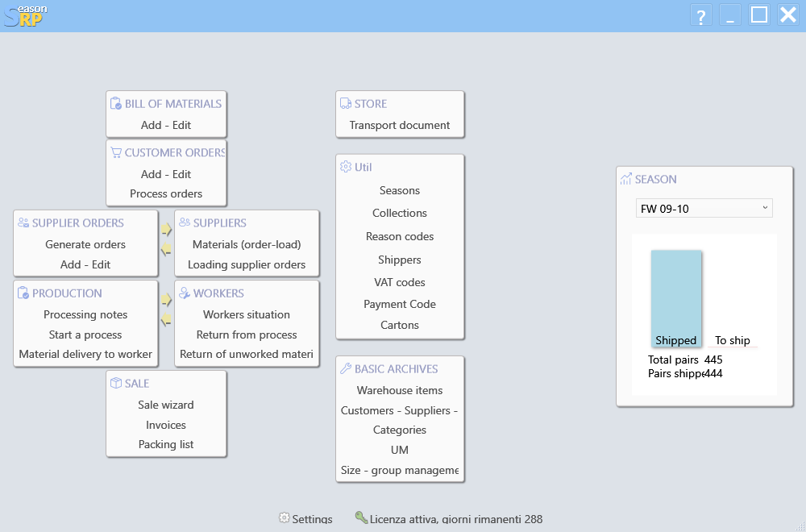The height and width of the screenshot is (532, 806).
Task: Open Collections in Util
Action: [x=400, y=214]
